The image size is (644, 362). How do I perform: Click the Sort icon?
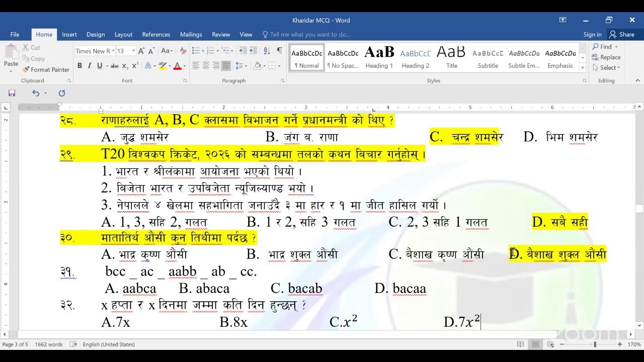pos(267,51)
